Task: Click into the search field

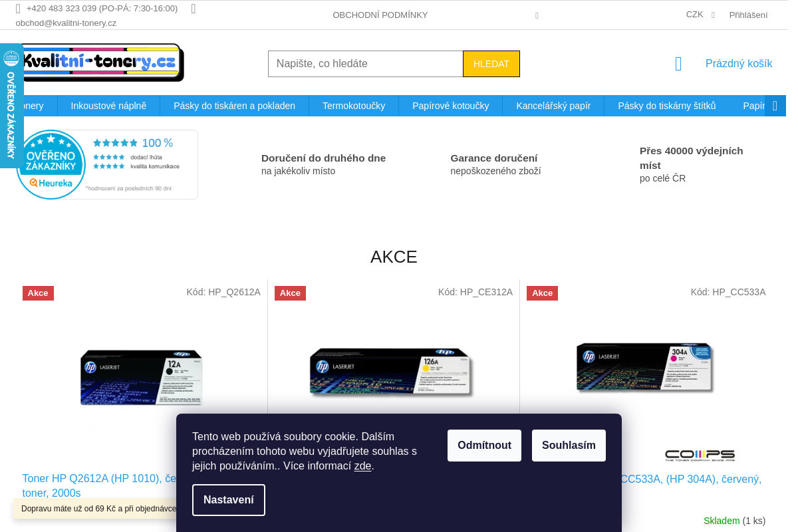Action: (x=366, y=64)
